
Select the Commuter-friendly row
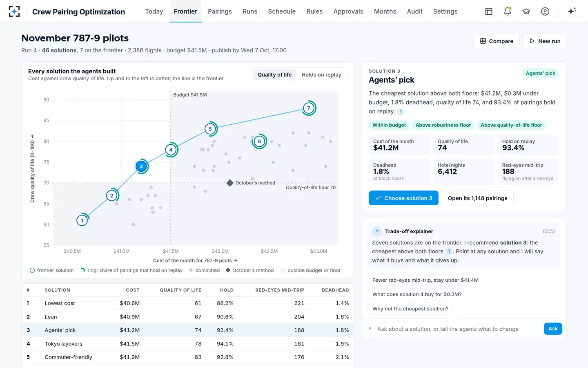(x=188, y=357)
